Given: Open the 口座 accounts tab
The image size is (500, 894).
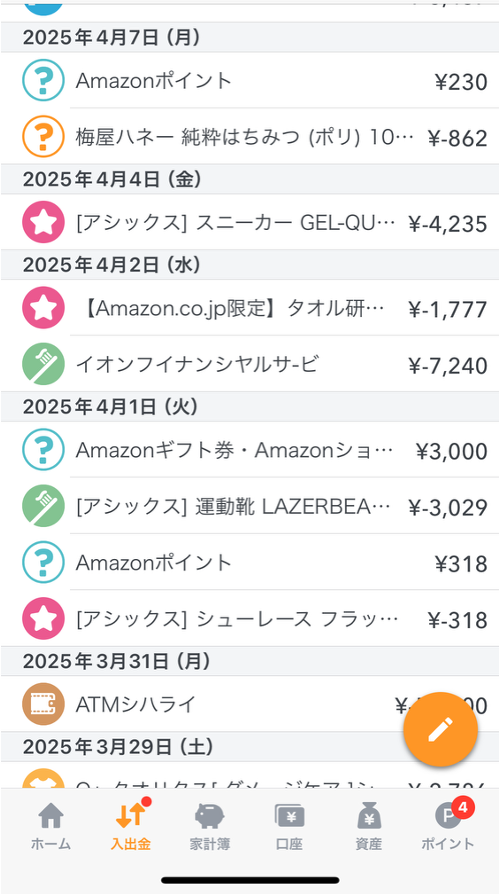Looking at the screenshot, I should pyautogui.click(x=289, y=826).
